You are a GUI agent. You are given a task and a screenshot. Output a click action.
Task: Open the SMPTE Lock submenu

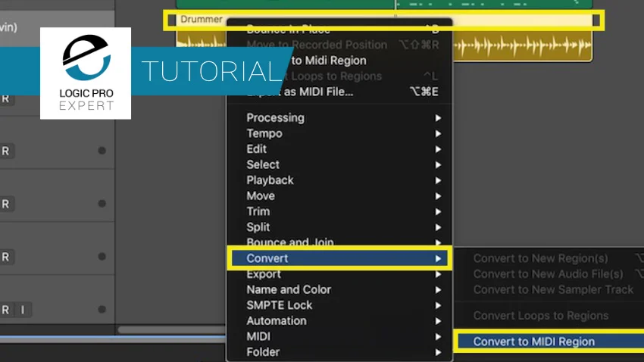[339, 305]
